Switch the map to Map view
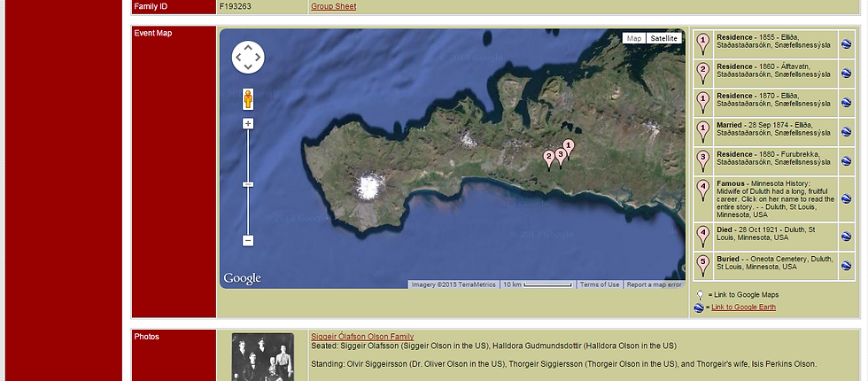This screenshot has width=868, height=381. [634, 38]
